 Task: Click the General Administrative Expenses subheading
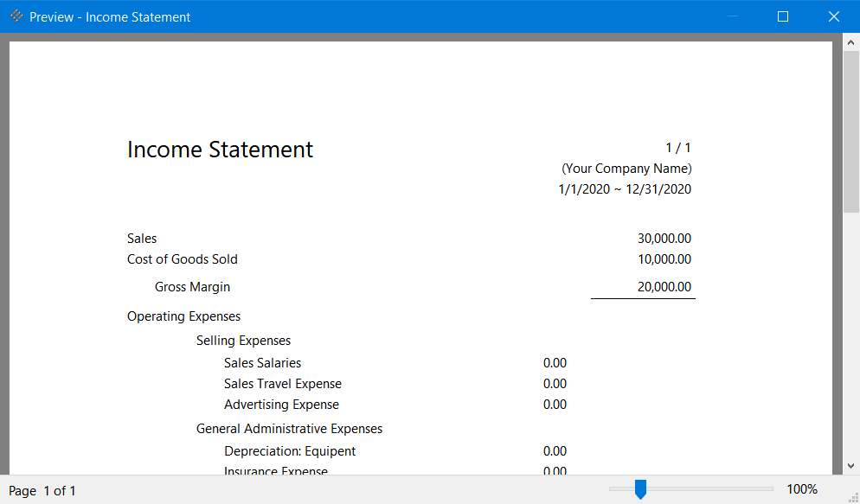pyautogui.click(x=289, y=429)
